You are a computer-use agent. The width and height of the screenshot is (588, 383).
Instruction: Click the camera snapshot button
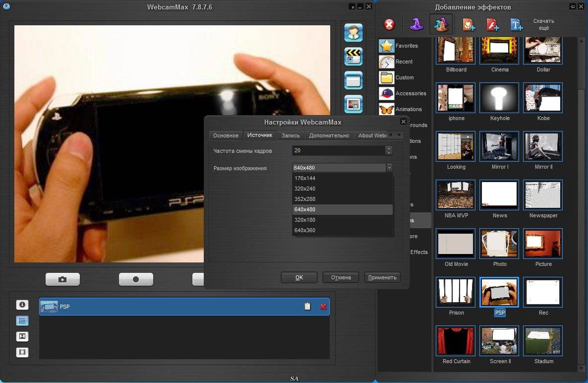pos(62,279)
